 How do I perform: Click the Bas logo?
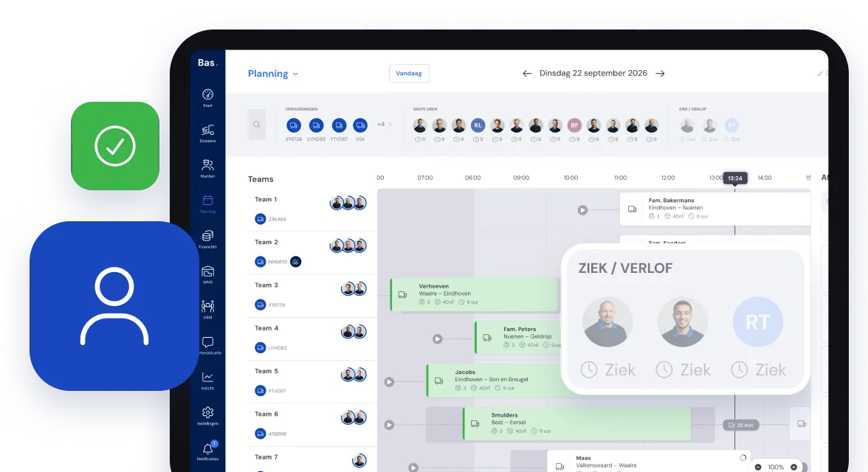tap(207, 63)
